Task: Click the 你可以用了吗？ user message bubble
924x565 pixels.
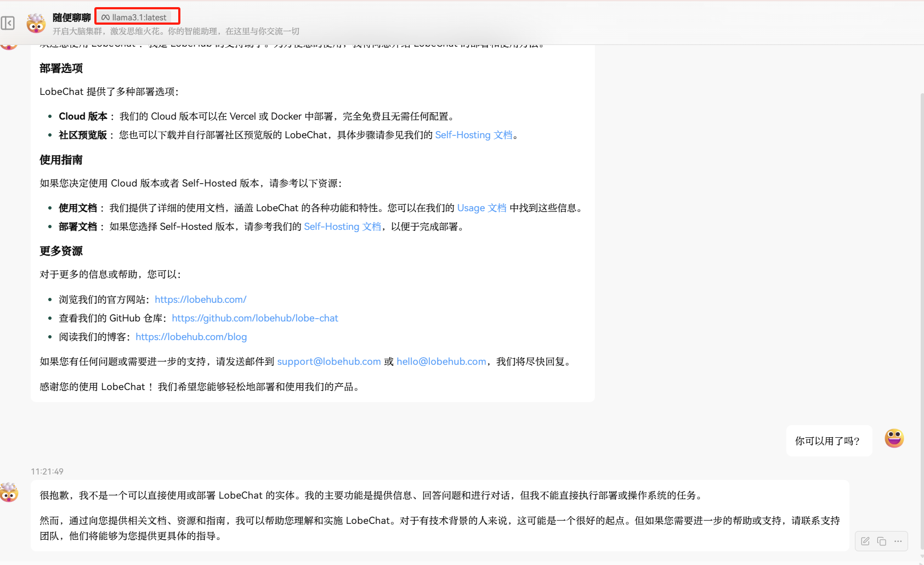Action: pyautogui.click(x=828, y=441)
